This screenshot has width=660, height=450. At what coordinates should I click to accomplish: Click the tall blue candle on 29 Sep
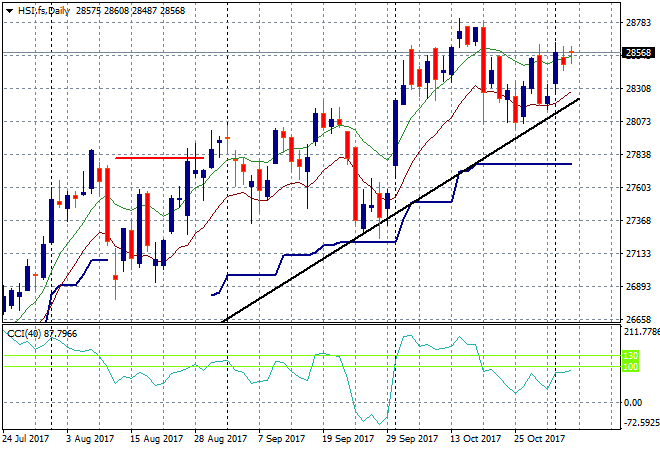pos(396,133)
